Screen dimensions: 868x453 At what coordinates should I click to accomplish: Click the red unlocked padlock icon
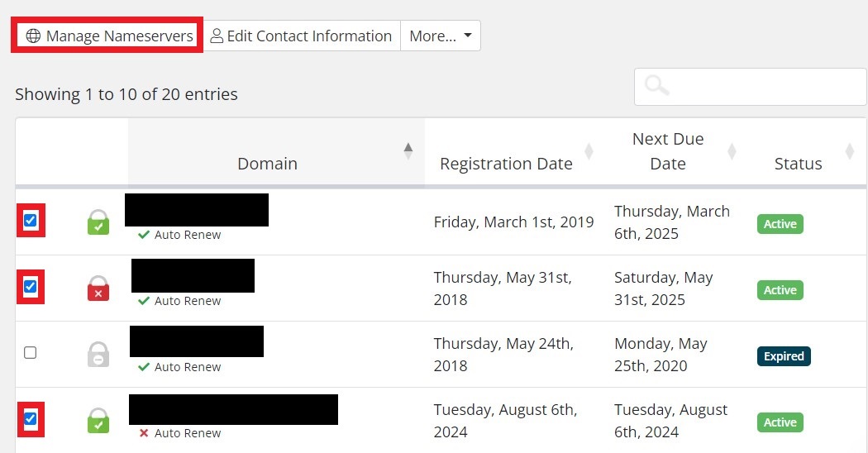coord(98,288)
